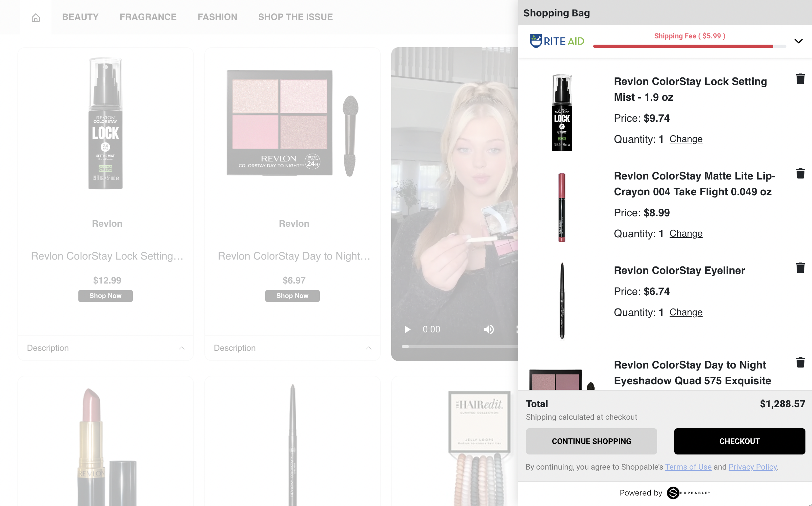
Task: Seek on the video progress bar
Action: [x=460, y=347]
